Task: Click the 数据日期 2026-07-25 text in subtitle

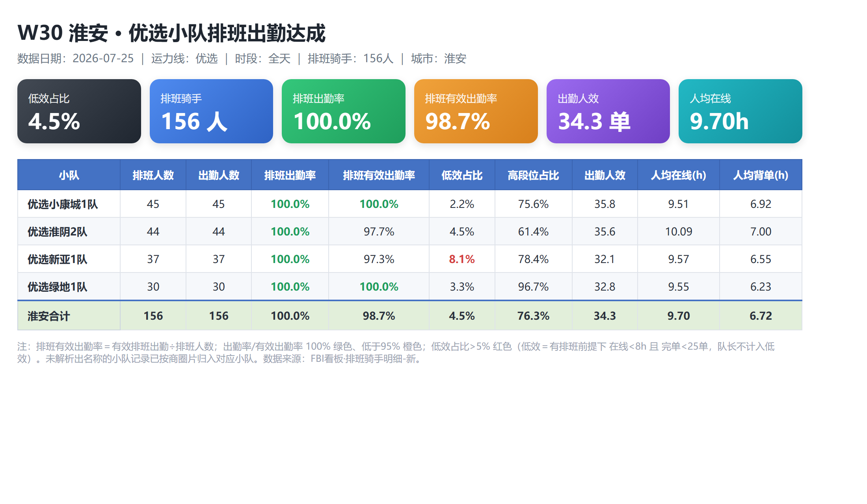Action: [x=76, y=59]
